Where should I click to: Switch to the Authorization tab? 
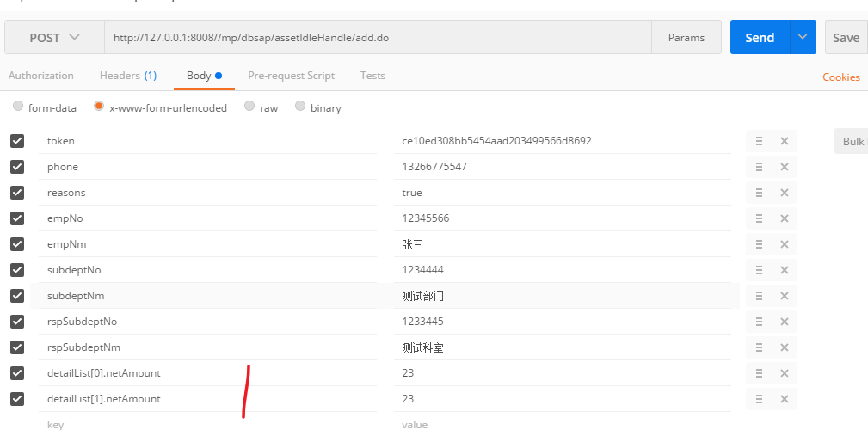click(x=41, y=76)
